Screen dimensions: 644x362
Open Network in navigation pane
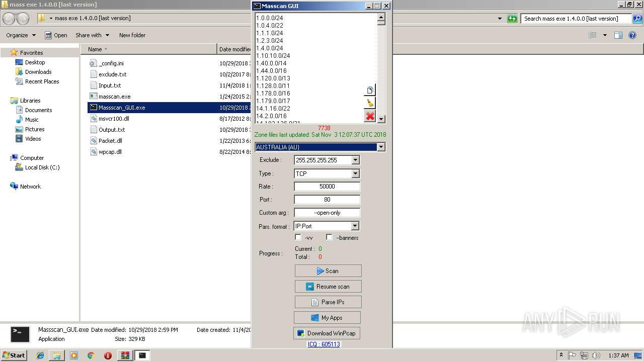point(25,187)
